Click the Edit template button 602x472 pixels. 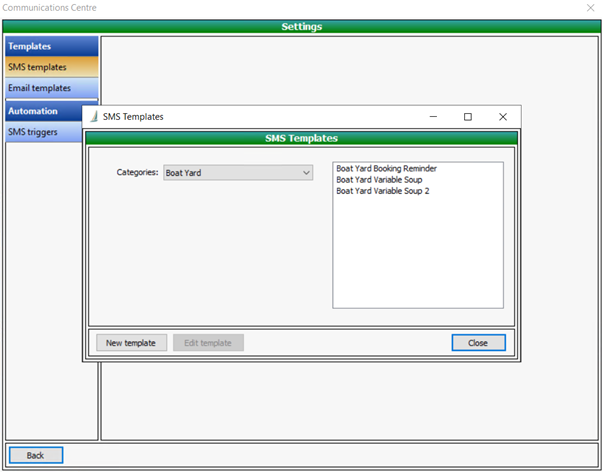point(208,343)
